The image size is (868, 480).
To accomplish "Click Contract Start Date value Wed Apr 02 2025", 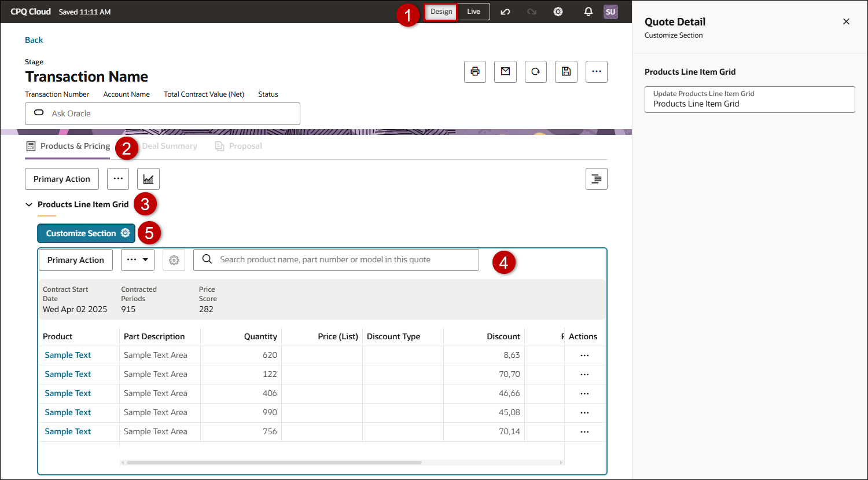I will 75,309.
